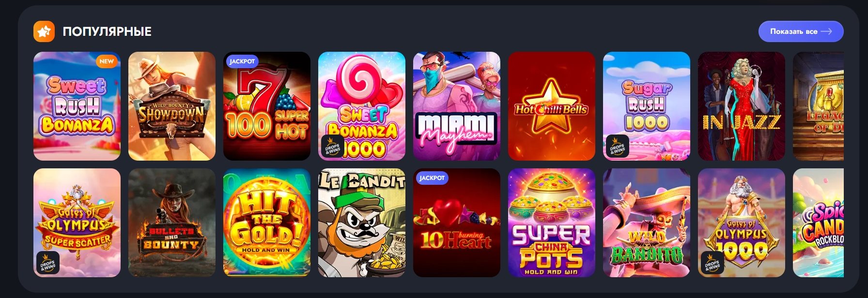
Task: Open the Bullets and Bounty game
Action: (x=172, y=223)
